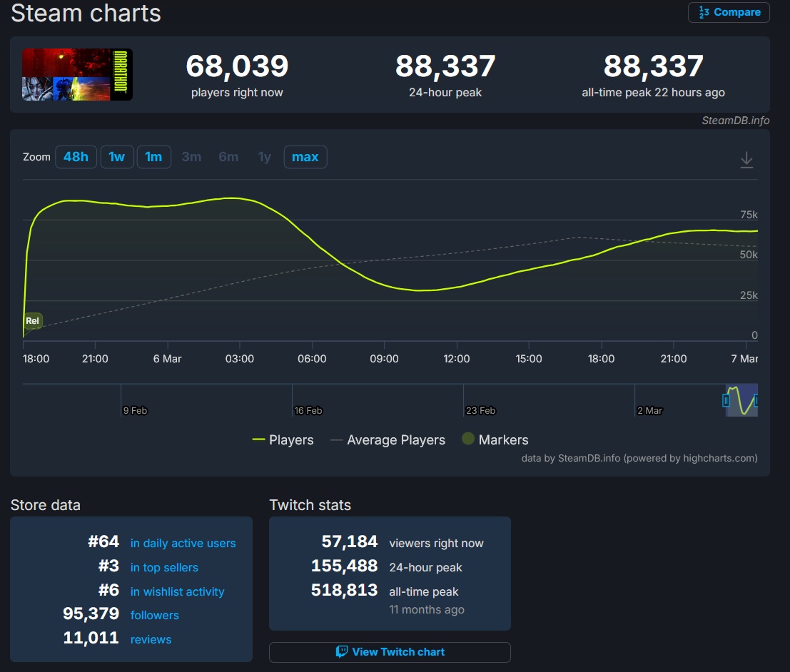Set zoom range to 48h
The width and height of the screenshot is (790, 672).
tap(76, 157)
